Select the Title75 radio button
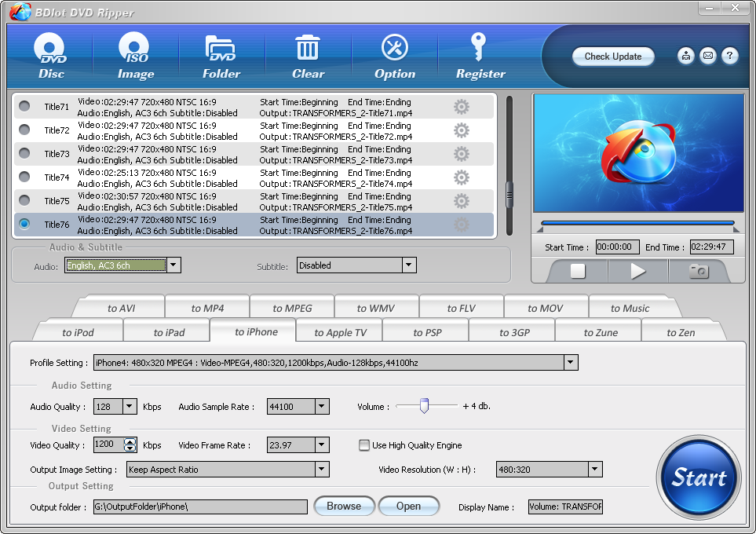The width and height of the screenshot is (756, 534). [x=24, y=200]
